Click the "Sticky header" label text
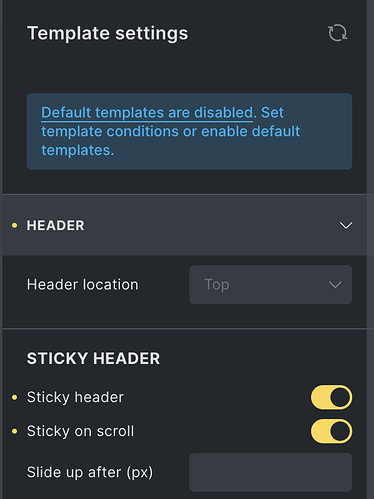This screenshot has height=499, width=374. [x=75, y=397]
